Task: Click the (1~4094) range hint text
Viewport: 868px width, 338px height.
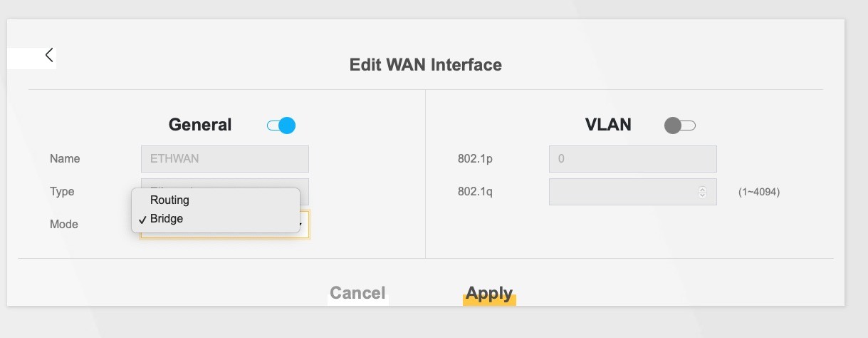Action: [759, 192]
